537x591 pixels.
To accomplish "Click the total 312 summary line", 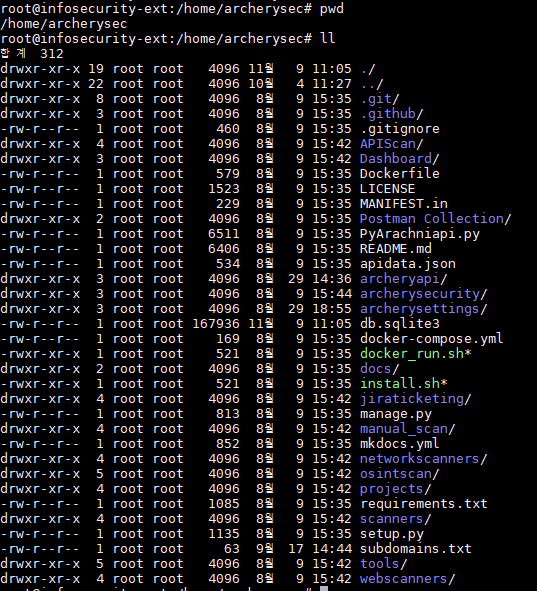I will pos(32,54).
